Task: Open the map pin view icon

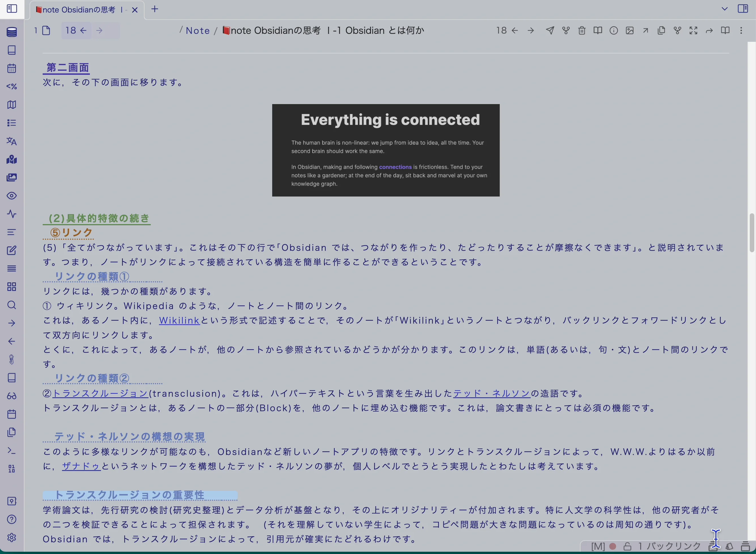Action: [12, 159]
